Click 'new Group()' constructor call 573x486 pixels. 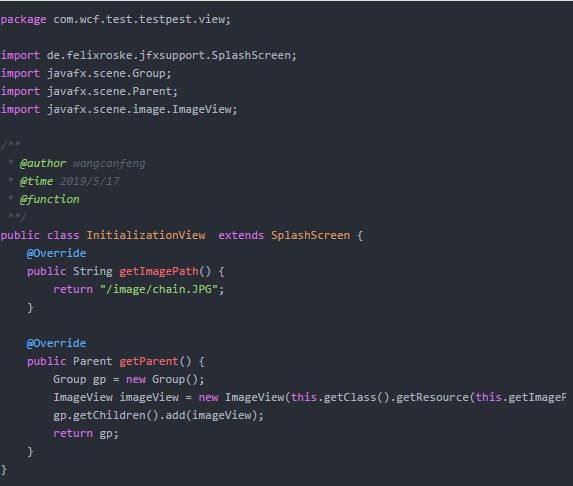[164, 379]
